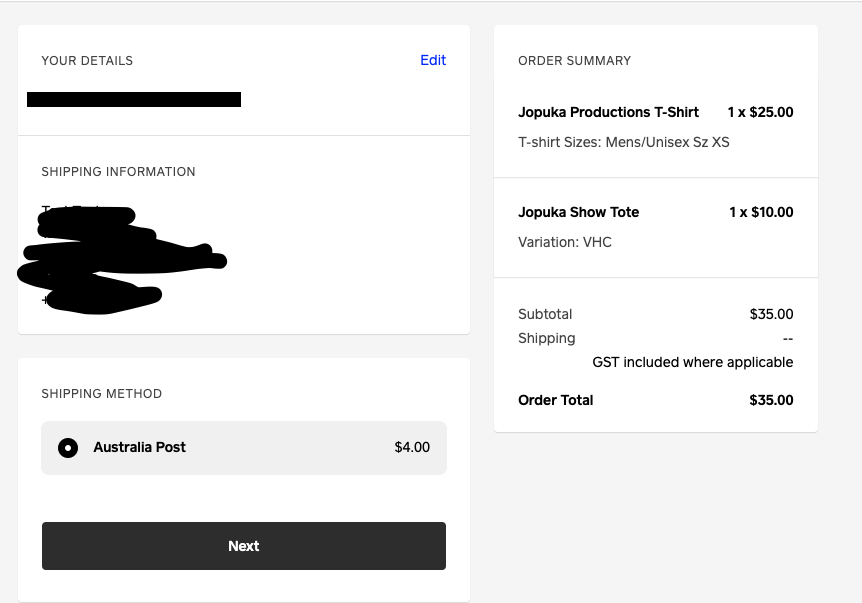862x603 pixels.
Task: Click the Australia Post shipping option label
Action: tap(140, 447)
